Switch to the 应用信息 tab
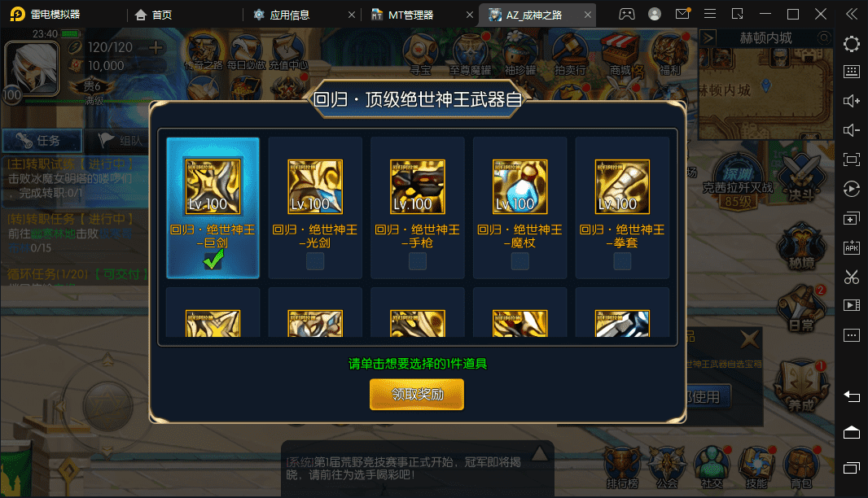This screenshot has width=868, height=498. click(x=290, y=15)
